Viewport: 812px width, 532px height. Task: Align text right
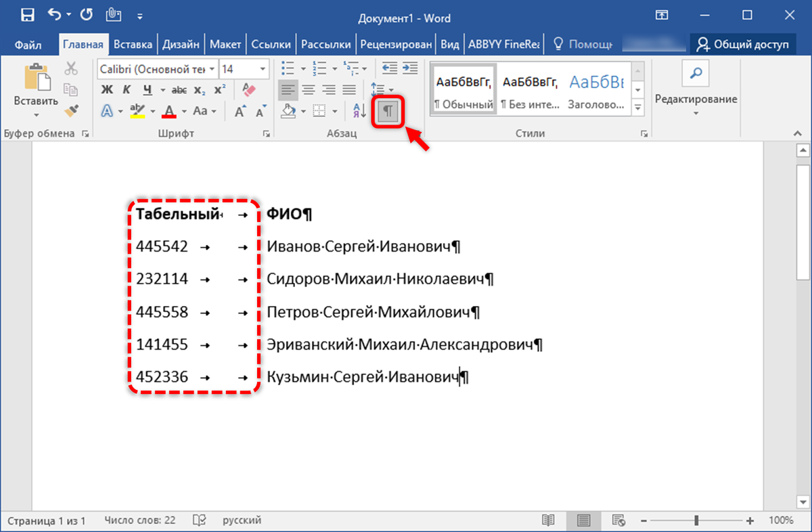tap(329, 90)
